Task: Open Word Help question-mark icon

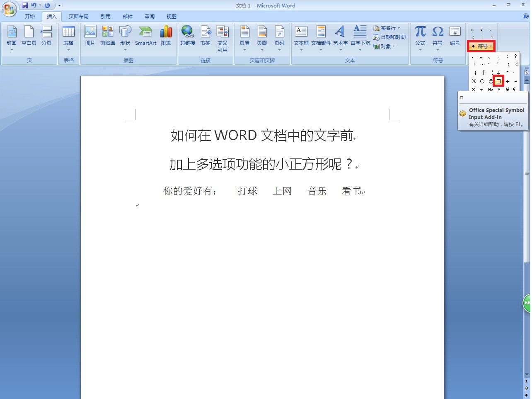Action: (x=526, y=17)
